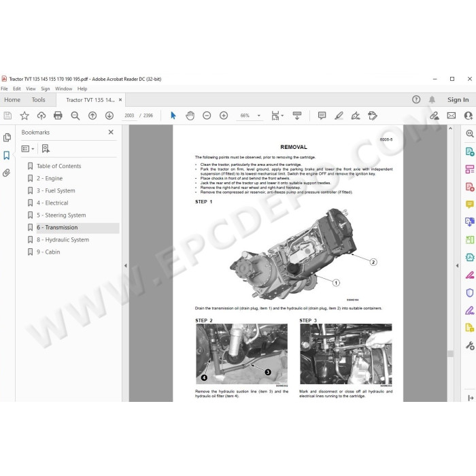This screenshot has height=476, width=476.
Task: Activate the hand pan tool
Action: 190,116
